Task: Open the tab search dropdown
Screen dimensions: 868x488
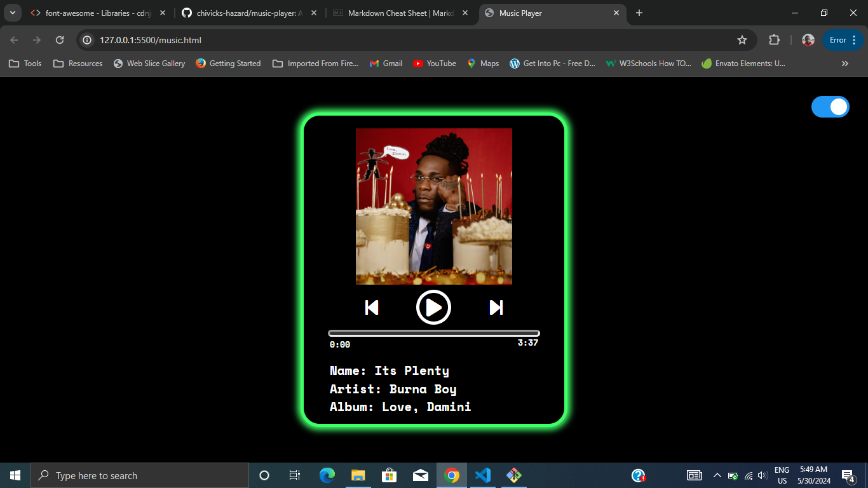Action: click(x=12, y=13)
